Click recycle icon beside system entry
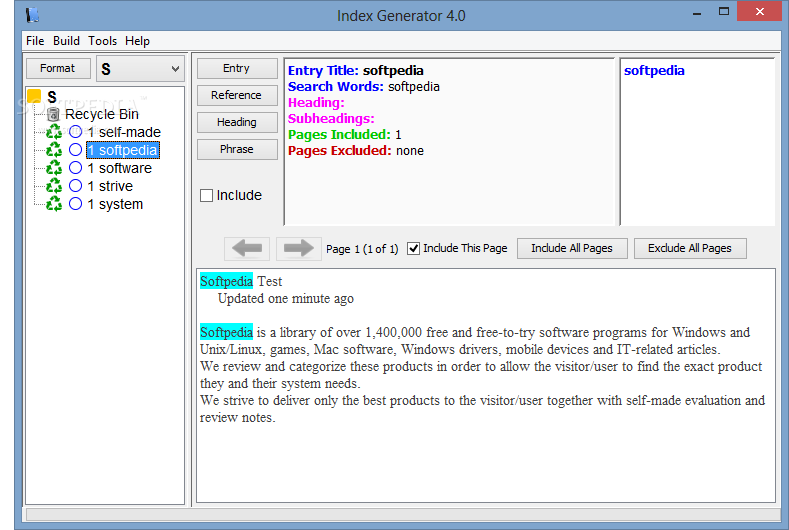 coord(54,204)
